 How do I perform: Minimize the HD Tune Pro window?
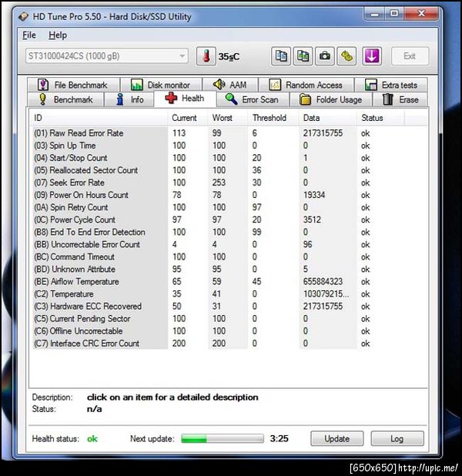374,14
